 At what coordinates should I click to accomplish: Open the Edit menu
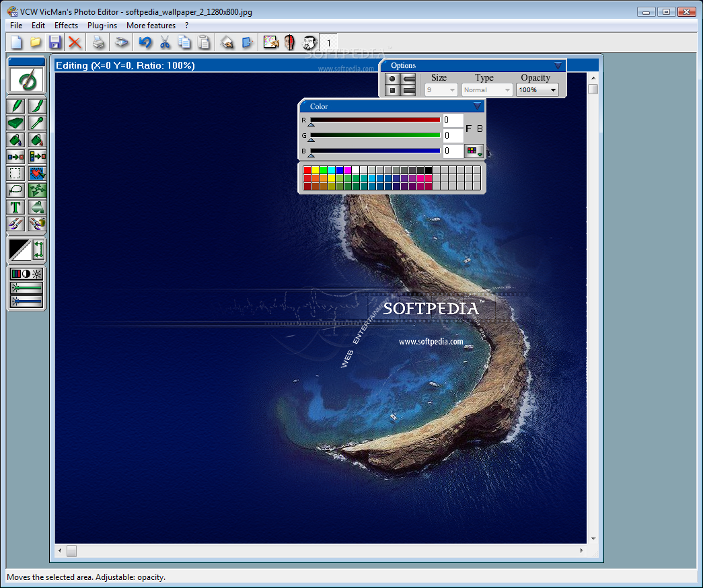click(38, 26)
